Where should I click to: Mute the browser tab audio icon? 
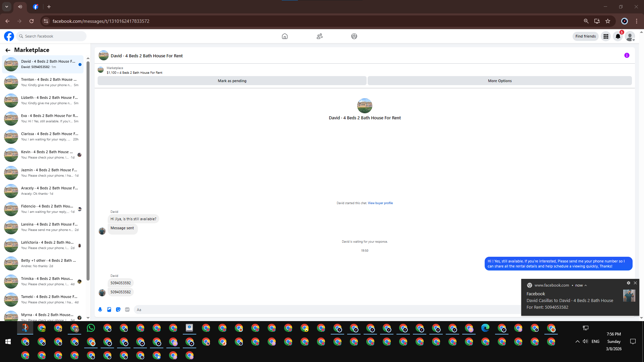(x=20, y=7)
